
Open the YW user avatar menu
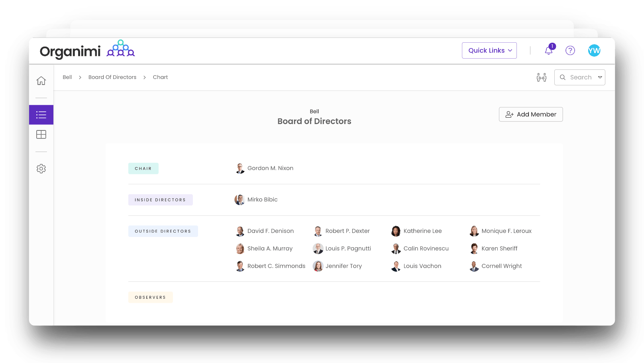(594, 50)
